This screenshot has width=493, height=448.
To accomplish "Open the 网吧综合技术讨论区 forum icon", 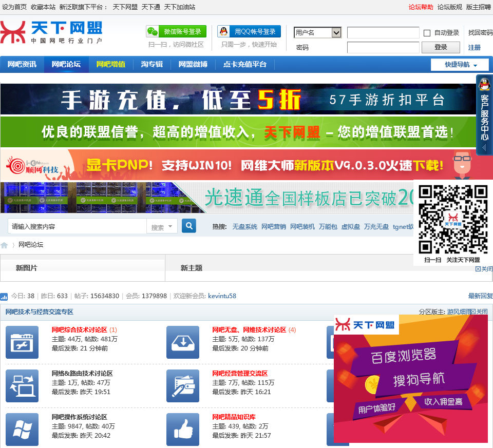I will click(x=22, y=342).
